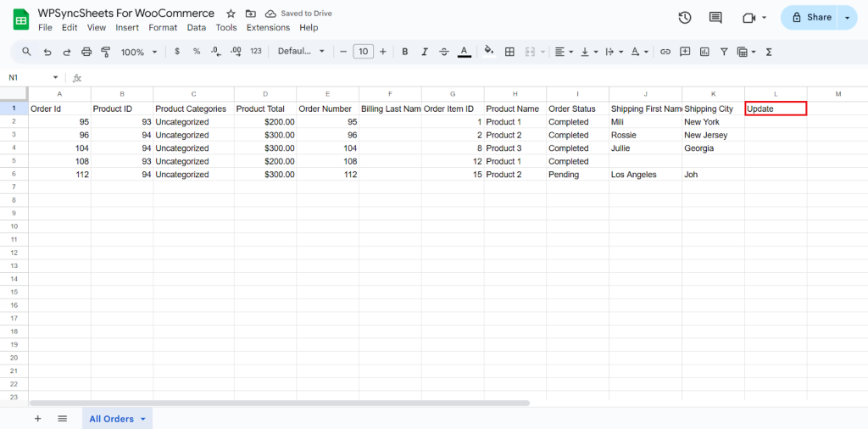Open the Data menu

tap(197, 27)
